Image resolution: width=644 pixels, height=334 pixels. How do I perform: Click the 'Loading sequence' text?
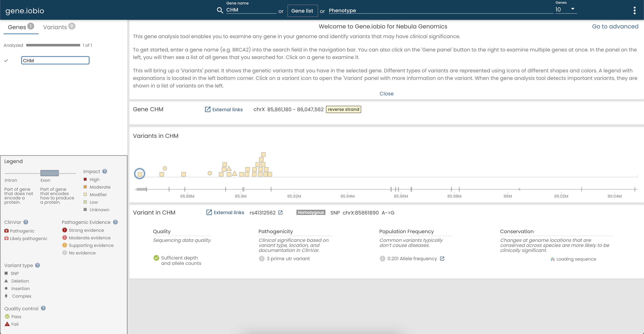[x=576, y=259]
